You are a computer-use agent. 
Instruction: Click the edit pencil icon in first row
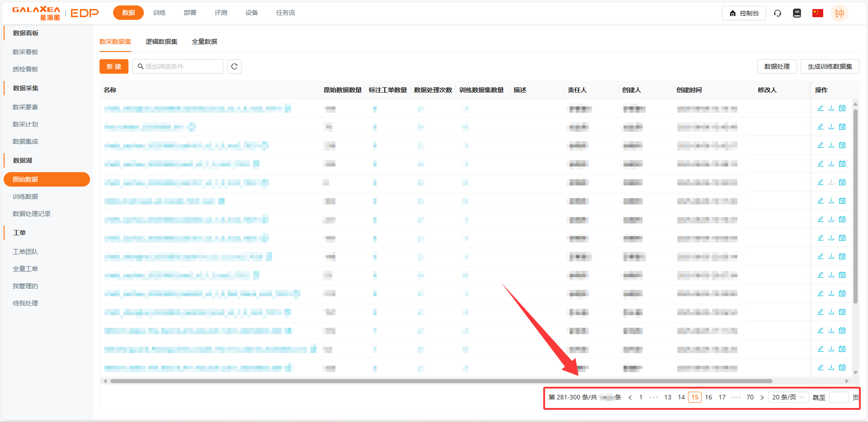820,108
